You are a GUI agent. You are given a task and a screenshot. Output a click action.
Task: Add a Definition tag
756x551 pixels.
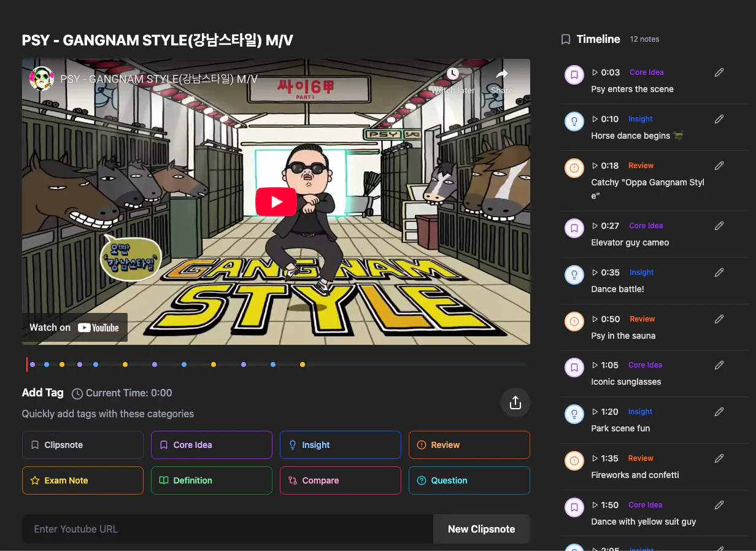click(212, 480)
